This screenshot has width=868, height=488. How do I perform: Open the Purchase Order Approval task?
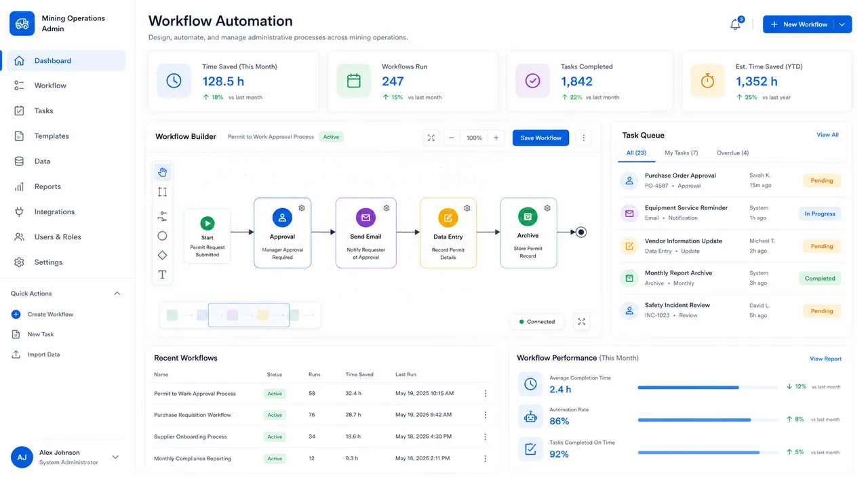[731, 180]
